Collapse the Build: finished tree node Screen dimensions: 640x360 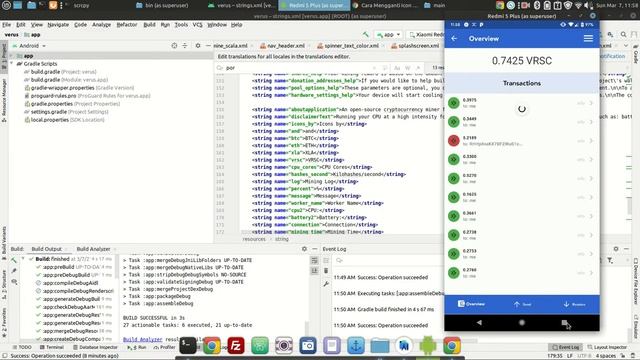coord(23,259)
